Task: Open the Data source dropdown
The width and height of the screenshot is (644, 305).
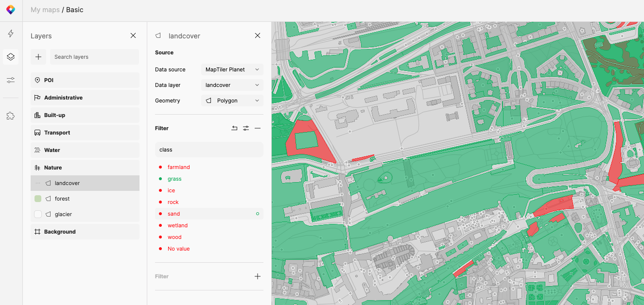Action: 232,69
